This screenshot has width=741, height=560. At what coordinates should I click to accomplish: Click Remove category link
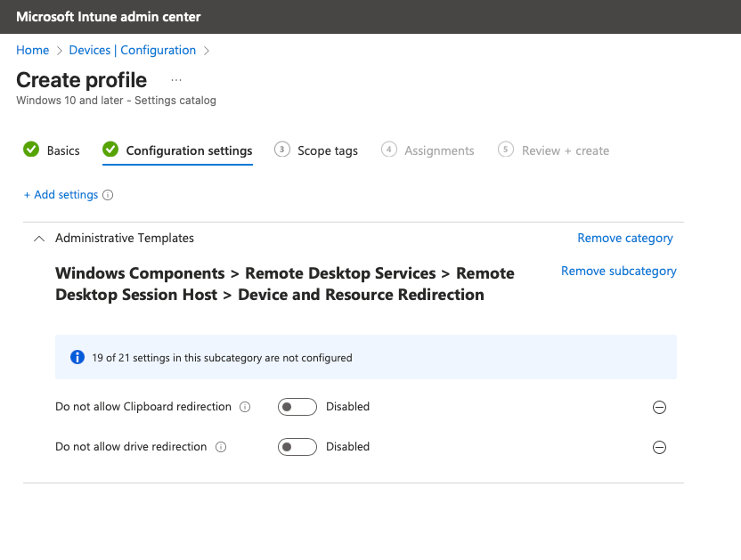(x=625, y=238)
